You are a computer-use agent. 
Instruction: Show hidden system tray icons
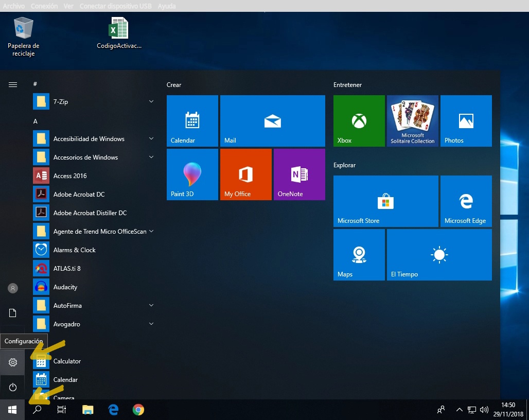tap(459, 410)
